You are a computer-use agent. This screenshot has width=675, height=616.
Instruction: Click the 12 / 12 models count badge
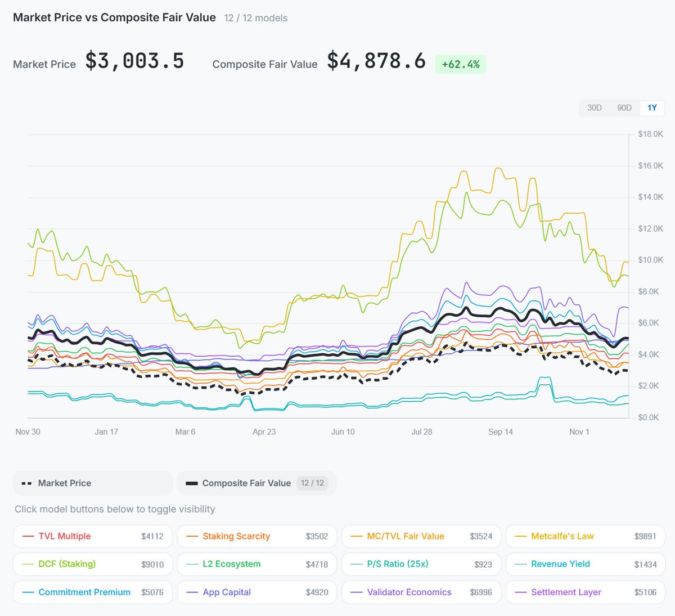point(312,483)
